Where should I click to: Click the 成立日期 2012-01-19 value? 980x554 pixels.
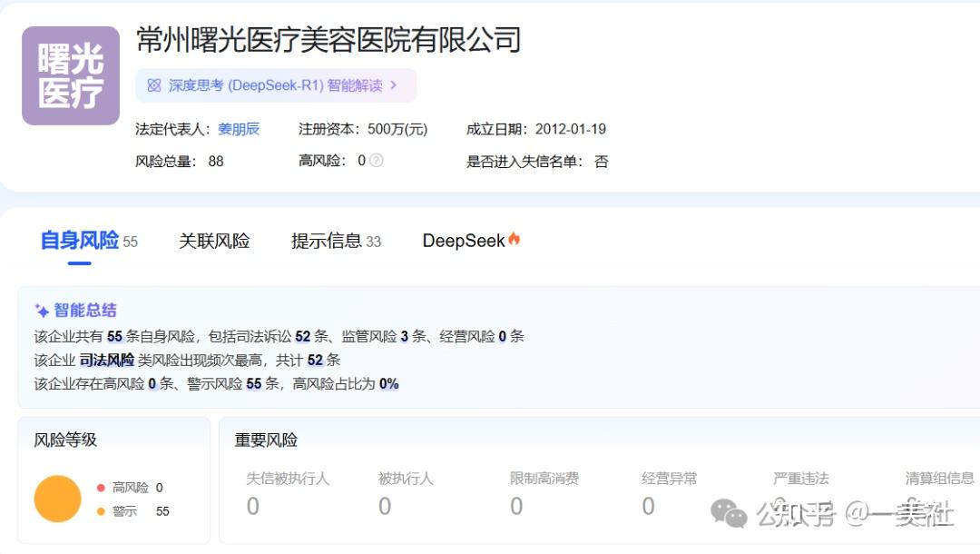571,130
